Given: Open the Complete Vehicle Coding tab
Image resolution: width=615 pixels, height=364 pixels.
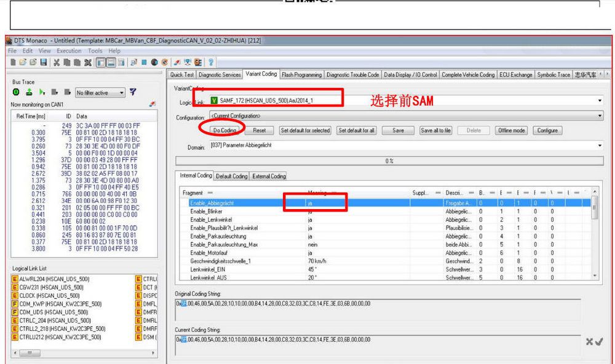Looking at the screenshot, I should click(468, 74).
